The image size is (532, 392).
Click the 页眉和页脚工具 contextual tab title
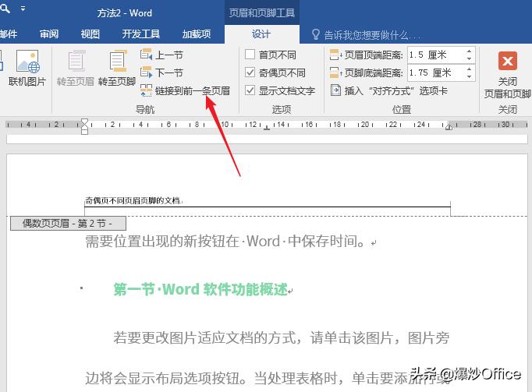262,13
